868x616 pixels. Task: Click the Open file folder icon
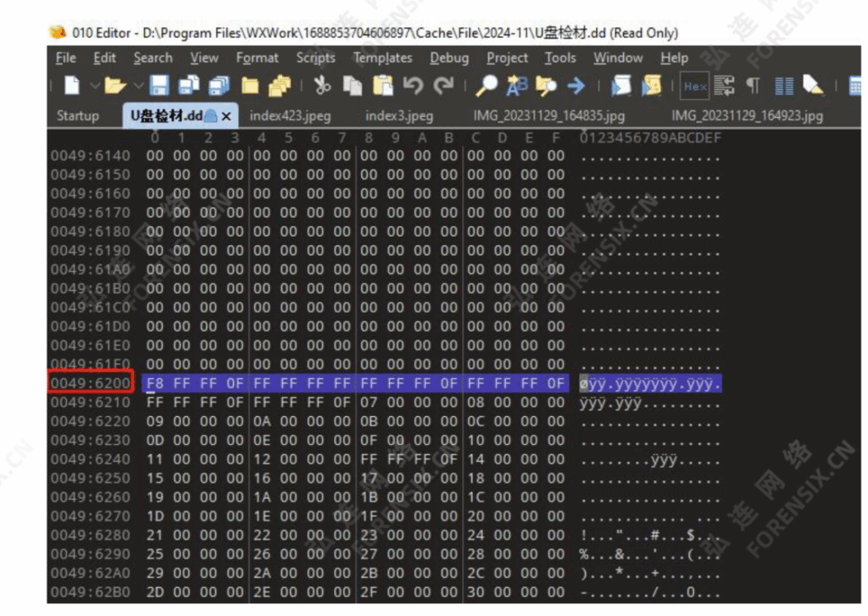(114, 86)
